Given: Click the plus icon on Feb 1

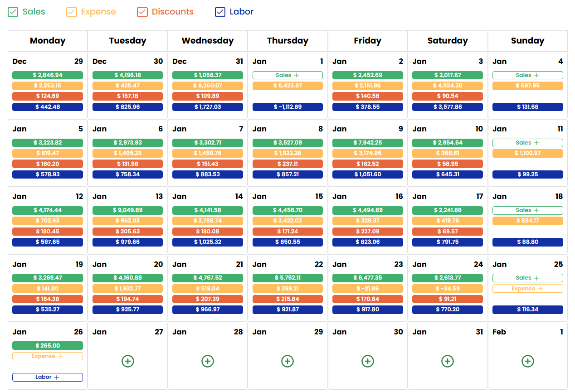Looking at the screenshot, I should [x=527, y=361].
